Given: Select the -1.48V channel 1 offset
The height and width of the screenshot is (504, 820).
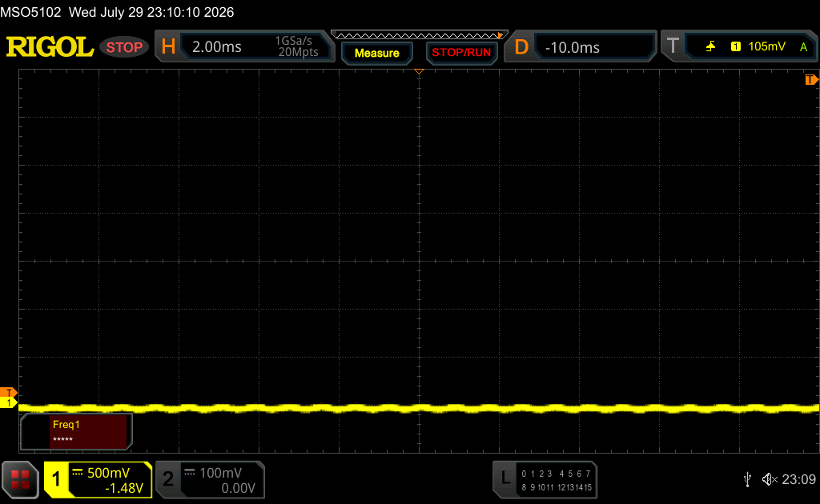Looking at the screenshot, I should click(x=124, y=488).
